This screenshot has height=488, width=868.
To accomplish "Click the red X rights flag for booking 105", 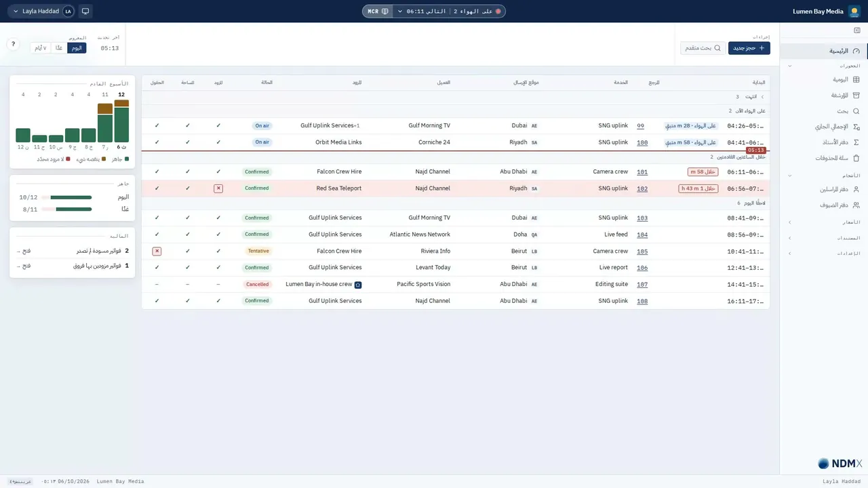I will click(x=157, y=251).
